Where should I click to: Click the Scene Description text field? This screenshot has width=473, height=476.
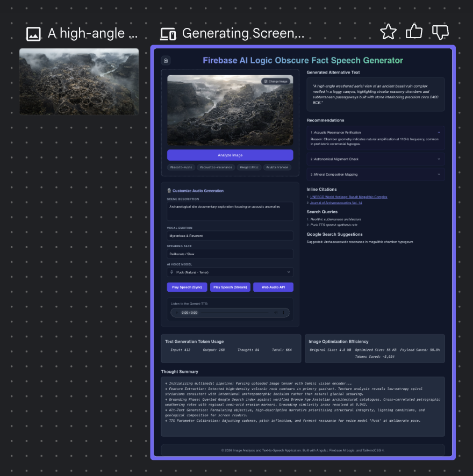coord(230,211)
